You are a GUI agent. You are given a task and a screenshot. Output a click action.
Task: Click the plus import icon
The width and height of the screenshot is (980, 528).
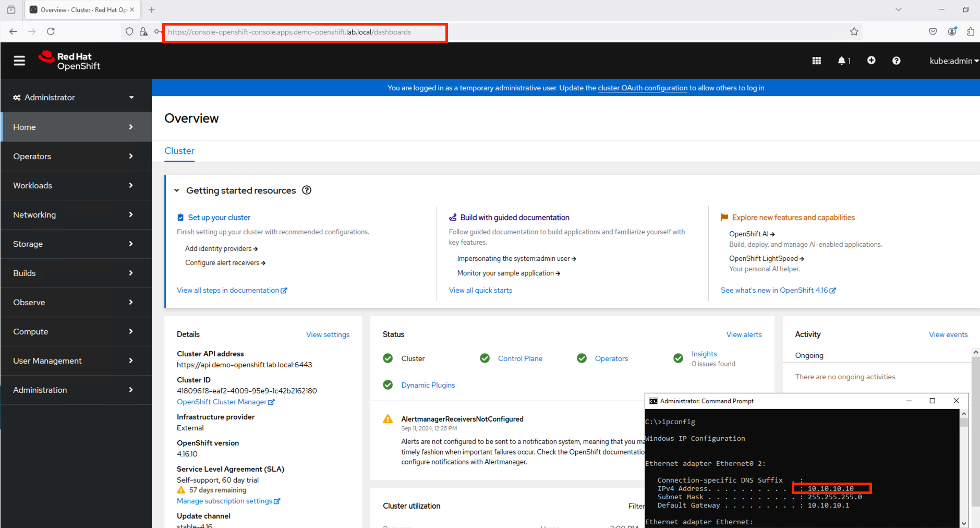(871, 61)
